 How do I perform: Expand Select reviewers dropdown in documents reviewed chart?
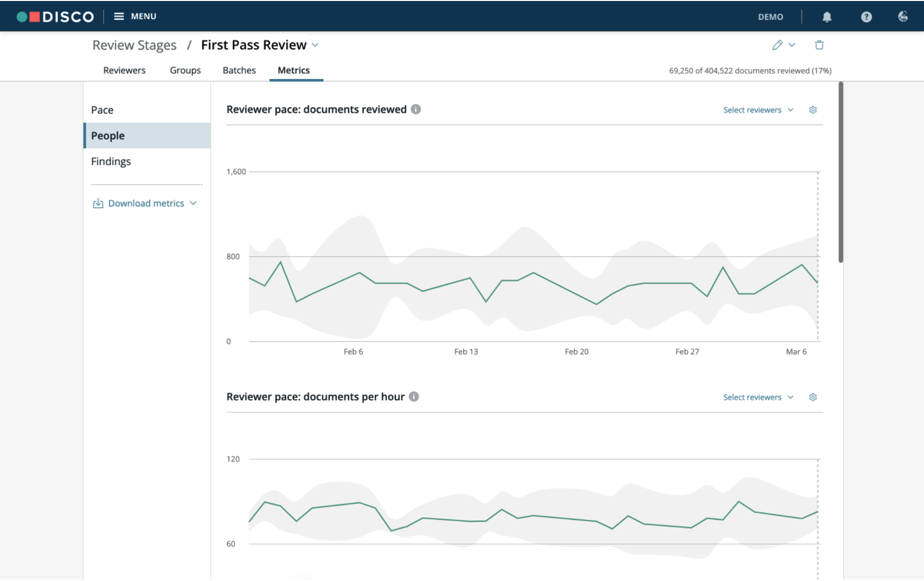pos(758,109)
